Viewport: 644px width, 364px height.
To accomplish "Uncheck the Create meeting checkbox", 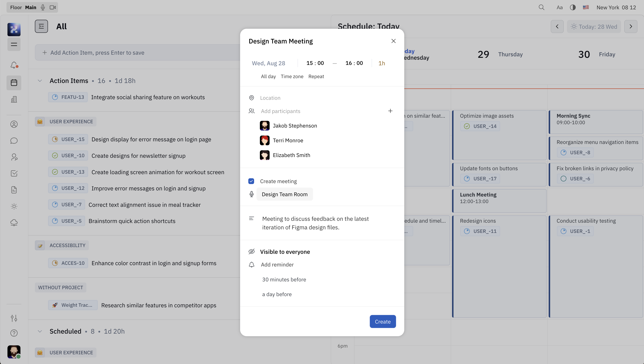I will 251,181.
